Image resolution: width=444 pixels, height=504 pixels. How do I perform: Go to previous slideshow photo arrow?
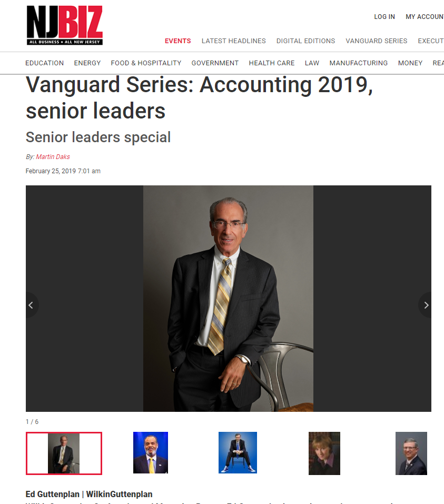(32, 305)
